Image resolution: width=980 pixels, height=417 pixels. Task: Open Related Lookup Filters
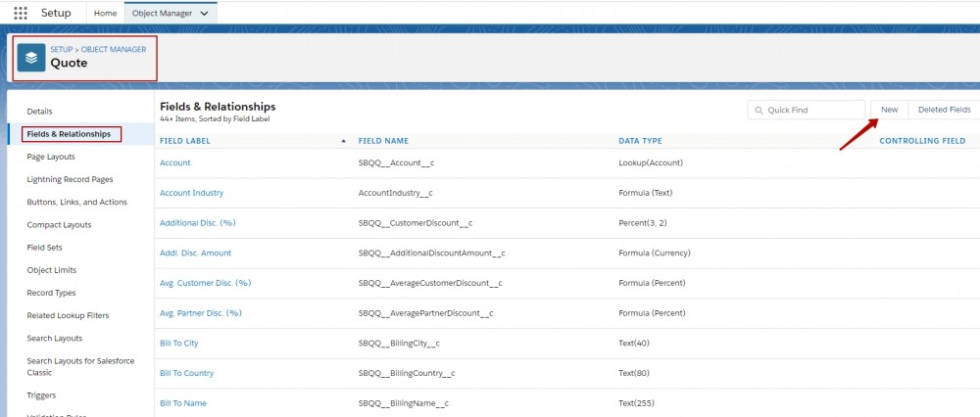(68, 315)
